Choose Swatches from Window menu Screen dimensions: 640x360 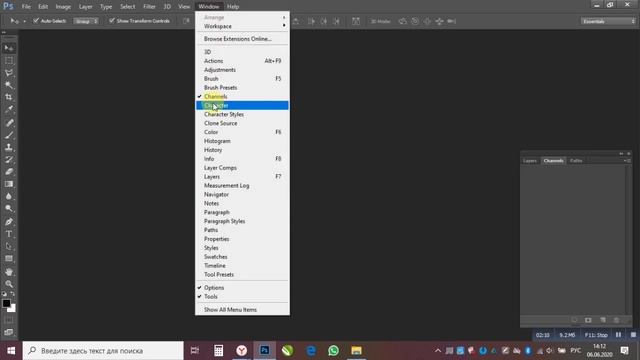[242, 257]
